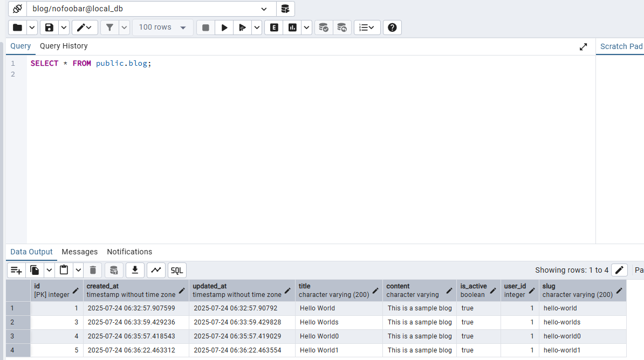The width and height of the screenshot is (644, 360).
Task: Click the execute query play button
Action: [x=224, y=27]
